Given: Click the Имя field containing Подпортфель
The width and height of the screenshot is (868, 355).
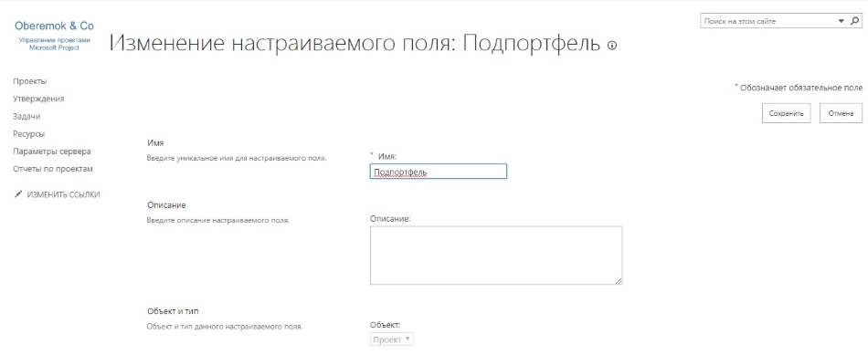Looking at the screenshot, I should 439,172.
